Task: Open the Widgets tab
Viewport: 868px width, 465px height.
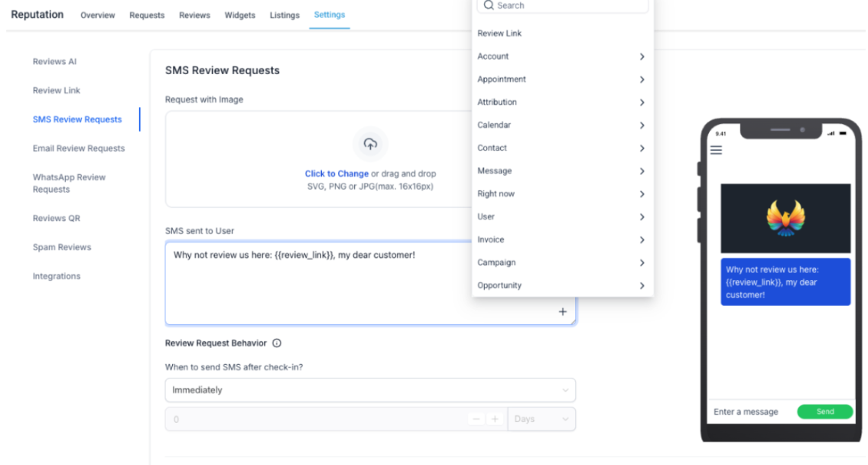Action: pos(240,15)
